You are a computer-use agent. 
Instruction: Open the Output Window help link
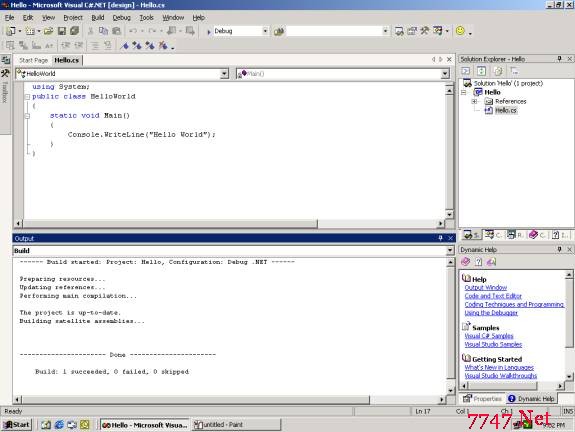pos(486,288)
